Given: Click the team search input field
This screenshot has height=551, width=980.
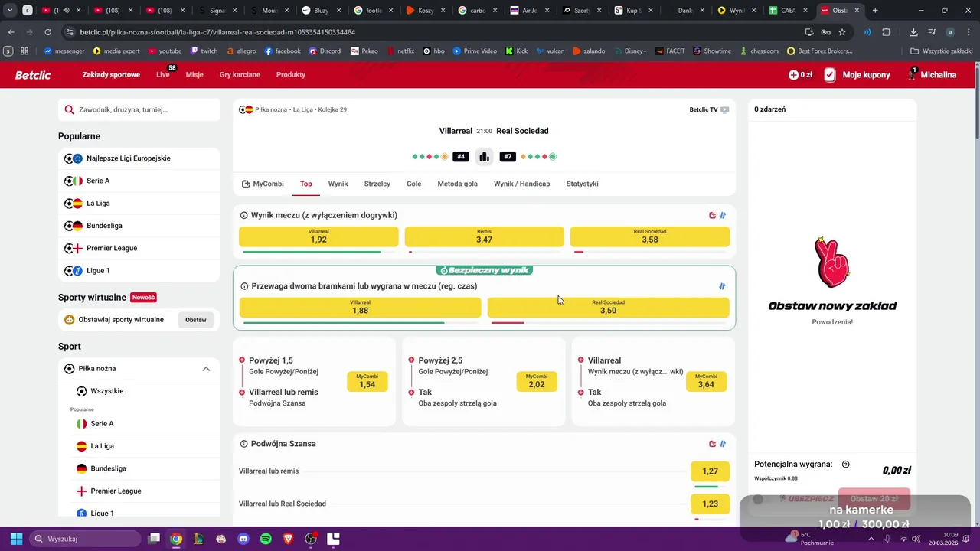Looking at the screenshot, I should pyautogui.click(x=139, y=110).
